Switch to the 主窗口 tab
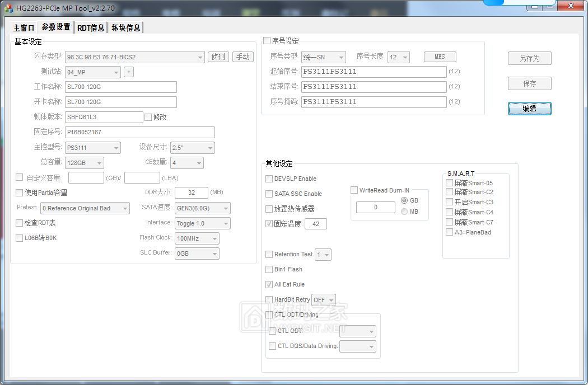 click(24, 28)
